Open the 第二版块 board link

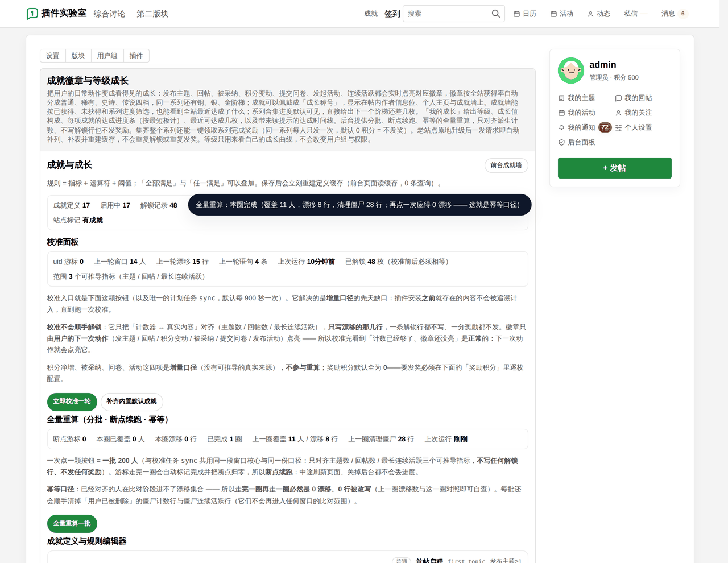click(152, 14)
